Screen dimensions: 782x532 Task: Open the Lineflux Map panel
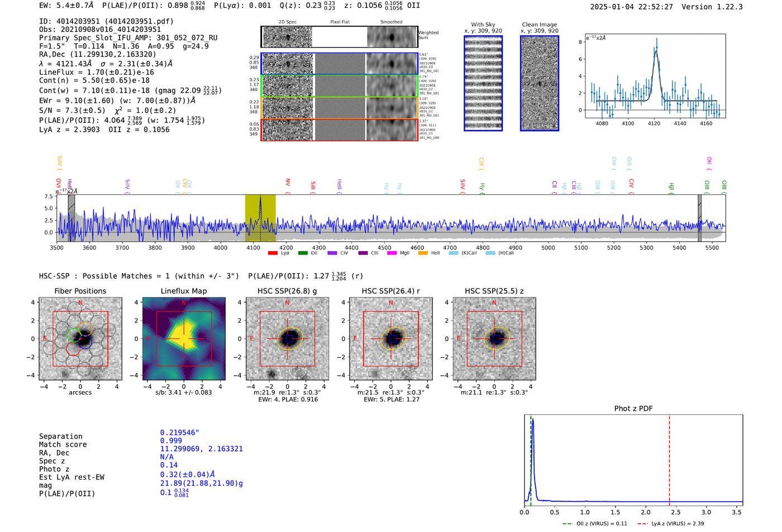184,339
